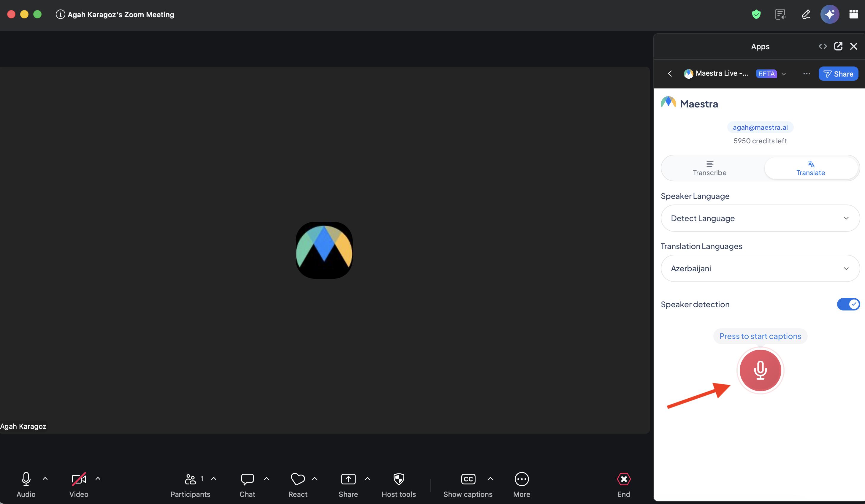Click the green encryption shield icon

(756, 15)
